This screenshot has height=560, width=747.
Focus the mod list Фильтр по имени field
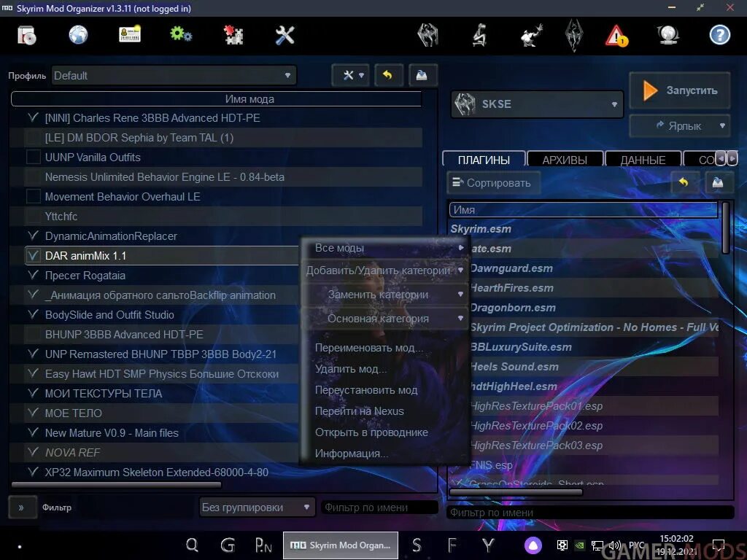(379, 507)
